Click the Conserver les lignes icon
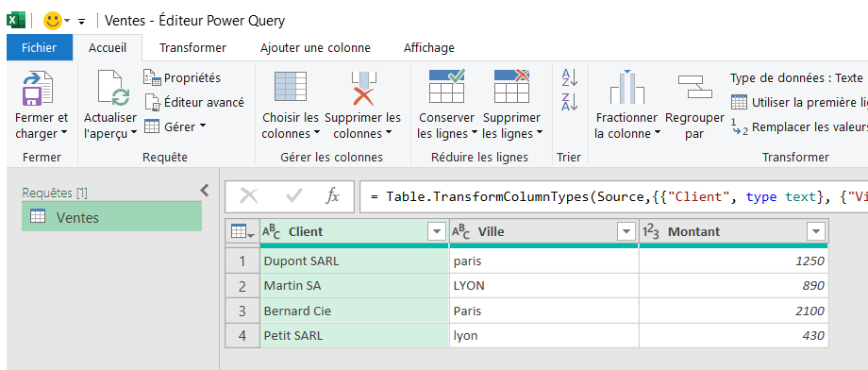Viewport: 868px width, 370px height. tap(446, 87)
